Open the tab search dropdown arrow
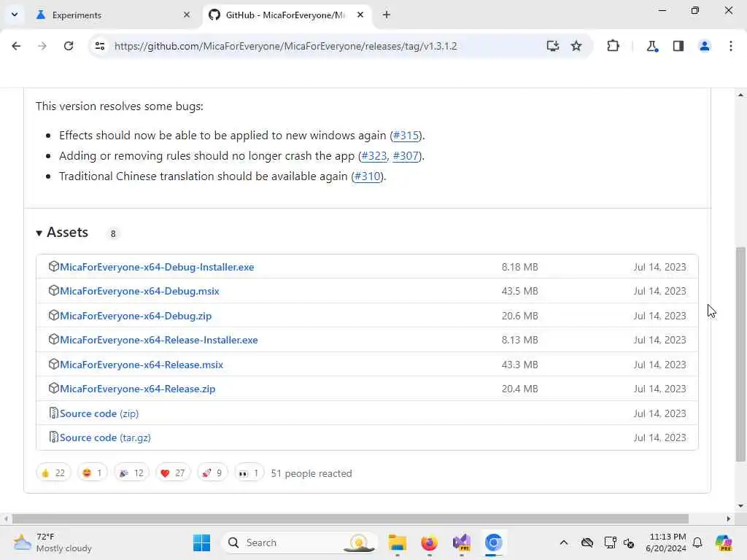This screenshot has height=560, width=747. (x=15, y=15)
